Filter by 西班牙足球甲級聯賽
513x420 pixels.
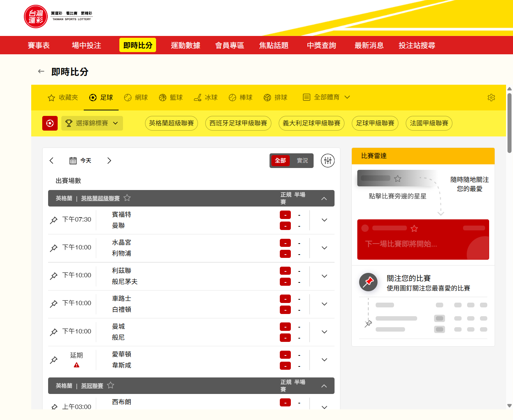tap(238, 123)
